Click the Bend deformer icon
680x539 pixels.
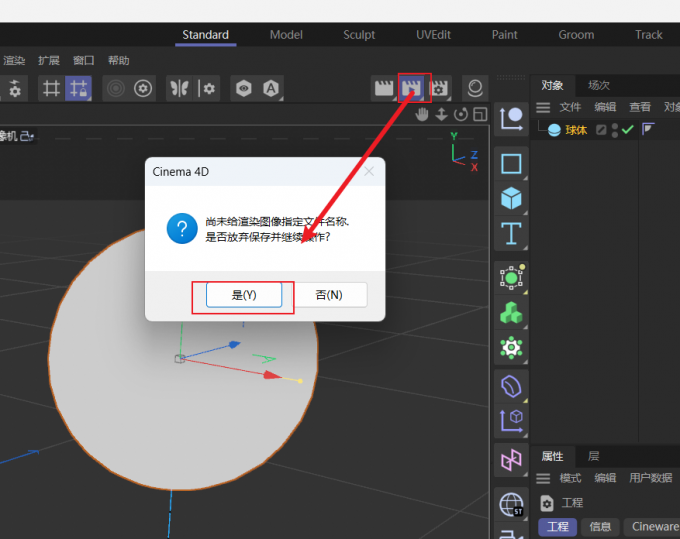pyautogui.click(x=511, y=386)
